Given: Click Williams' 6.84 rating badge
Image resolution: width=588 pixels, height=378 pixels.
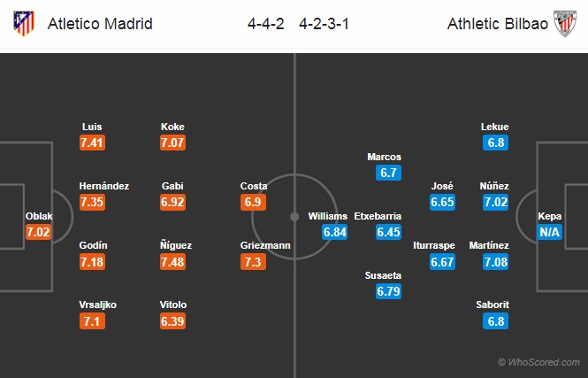Looking at the screenshot, I should click(334, 232).
